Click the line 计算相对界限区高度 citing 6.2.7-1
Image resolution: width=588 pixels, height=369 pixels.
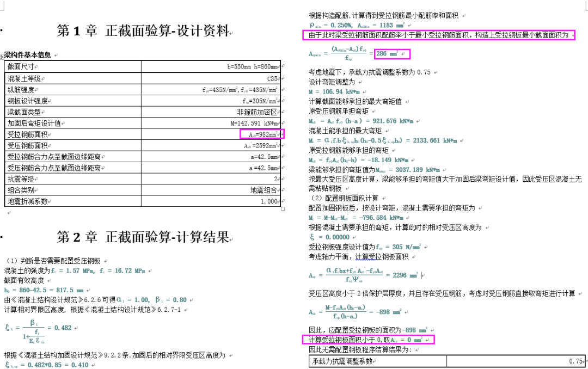(92, 310)
